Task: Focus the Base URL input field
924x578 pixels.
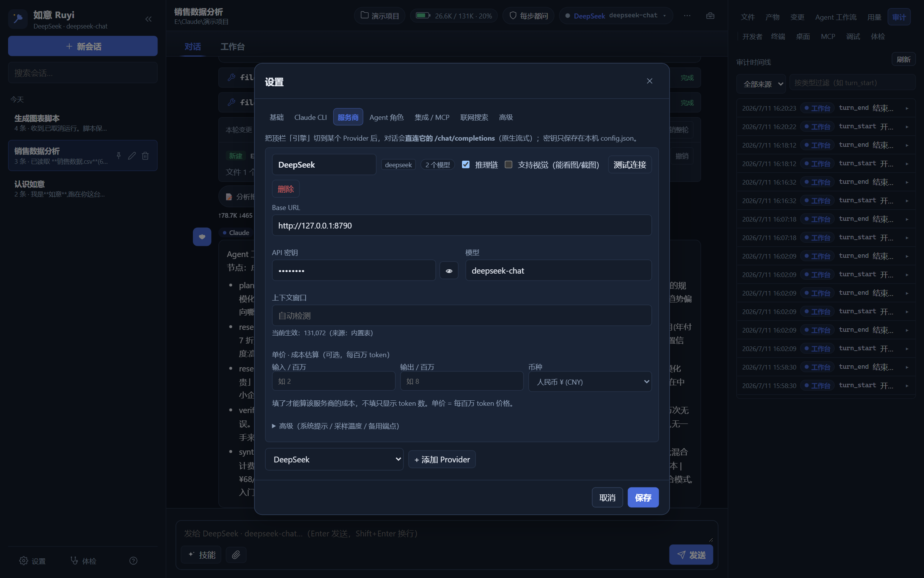Action: 462,225
